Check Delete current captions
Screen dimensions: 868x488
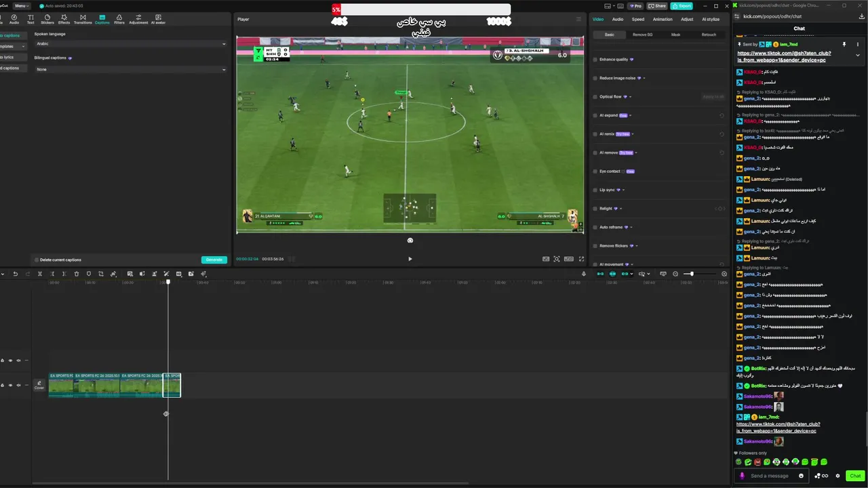coord(37,260)
